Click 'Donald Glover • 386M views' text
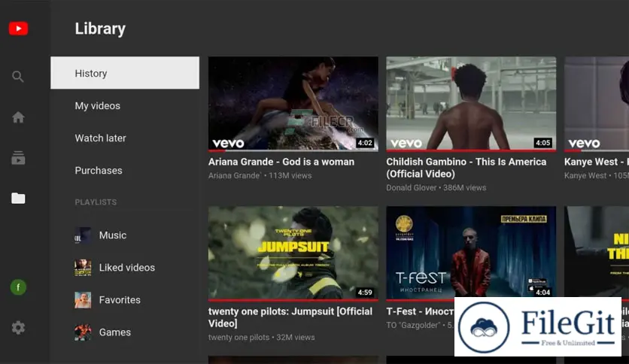Image resolution: width=629 pixels, height=364 pixels. (x=436, y=187)
